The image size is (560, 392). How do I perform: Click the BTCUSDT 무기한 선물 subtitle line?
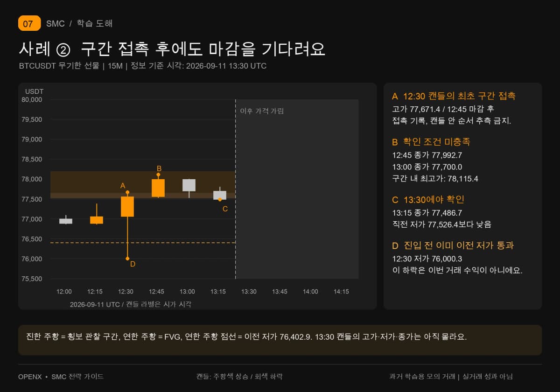pyautogui.click(x=143, y=66)
